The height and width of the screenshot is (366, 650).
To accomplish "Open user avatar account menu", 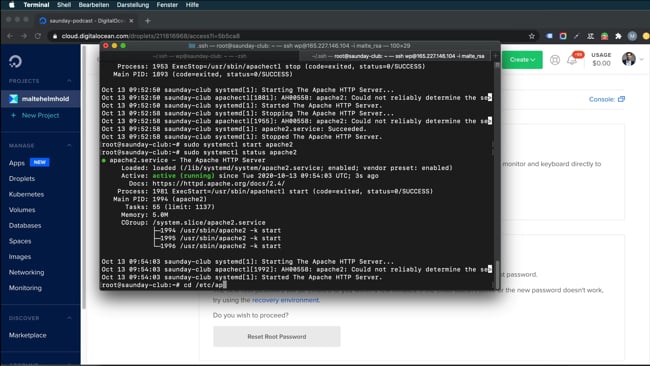I will (629, 59).
